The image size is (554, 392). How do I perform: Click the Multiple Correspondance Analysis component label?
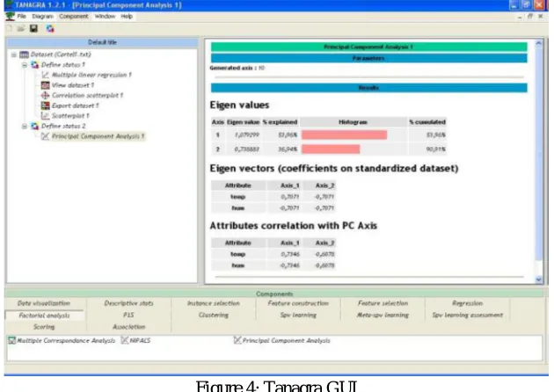[x=66, y=341]
